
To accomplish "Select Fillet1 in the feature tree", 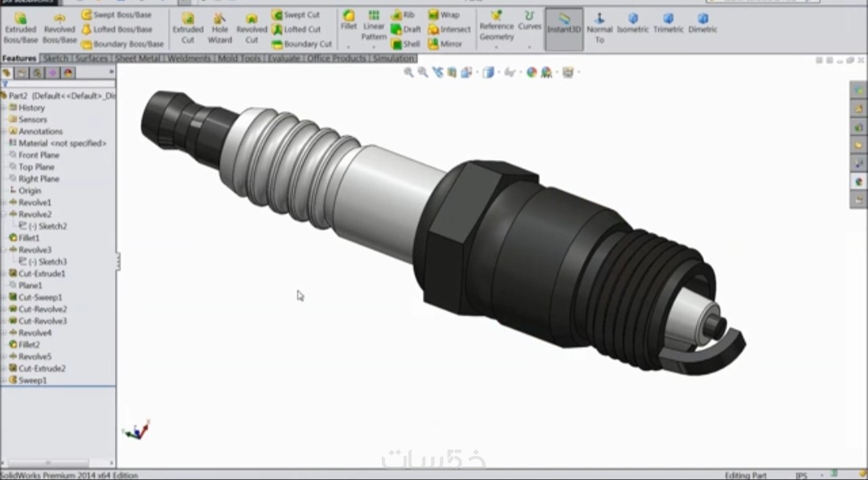I will click(24, 238).
